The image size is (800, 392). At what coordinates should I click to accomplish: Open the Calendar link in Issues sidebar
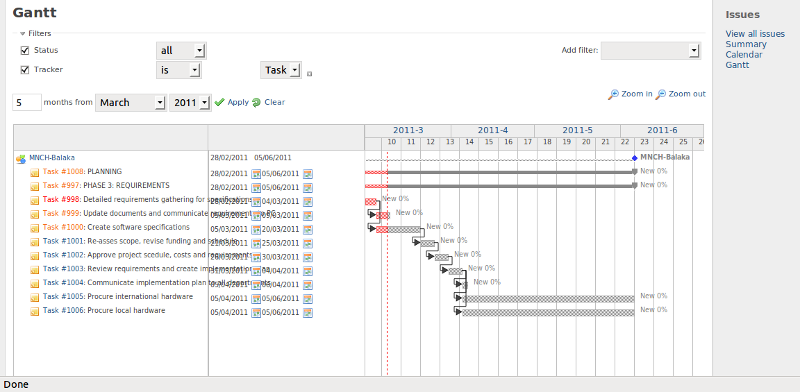[x=744, y=55]
